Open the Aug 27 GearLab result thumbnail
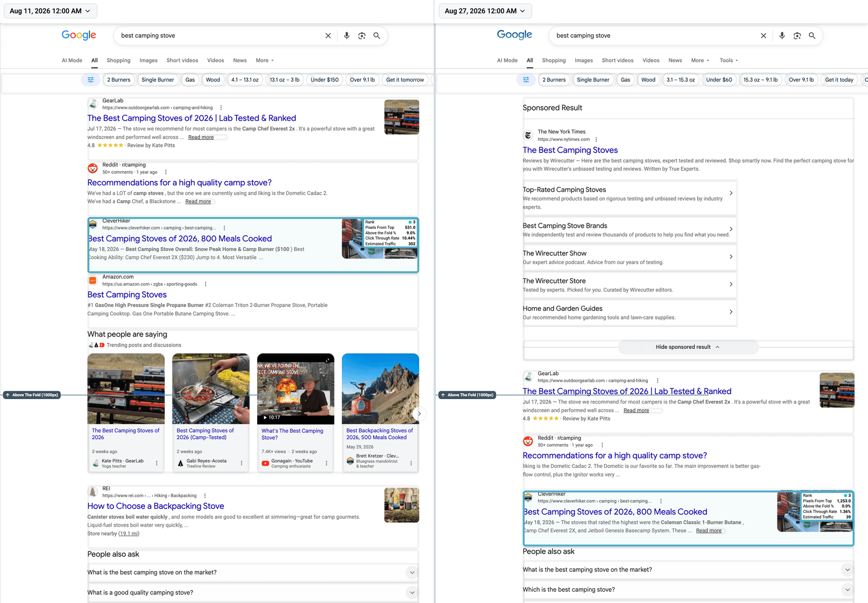This screenshot has width=868, height=603. tap(837, 390)
